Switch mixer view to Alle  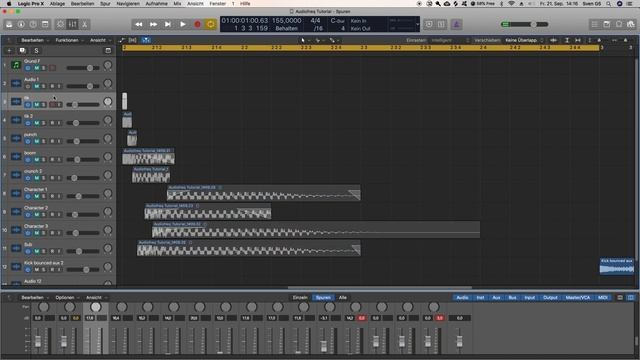343,298
